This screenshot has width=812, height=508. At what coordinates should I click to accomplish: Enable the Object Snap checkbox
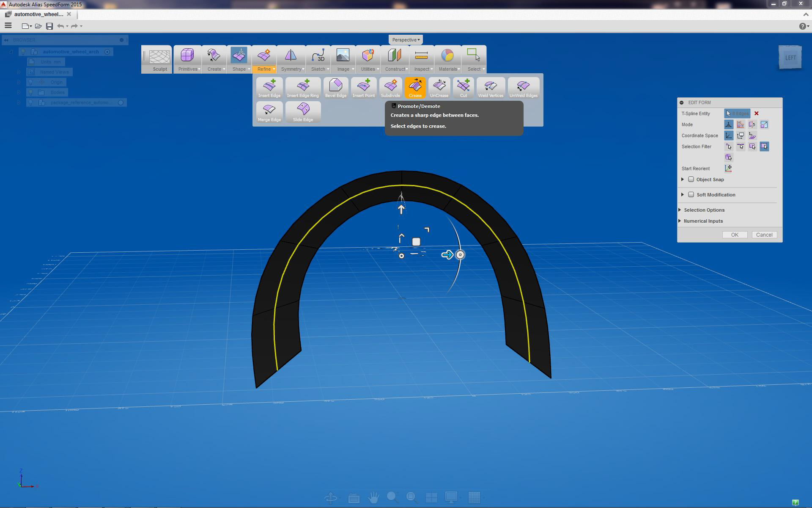[x=691, y=179]
